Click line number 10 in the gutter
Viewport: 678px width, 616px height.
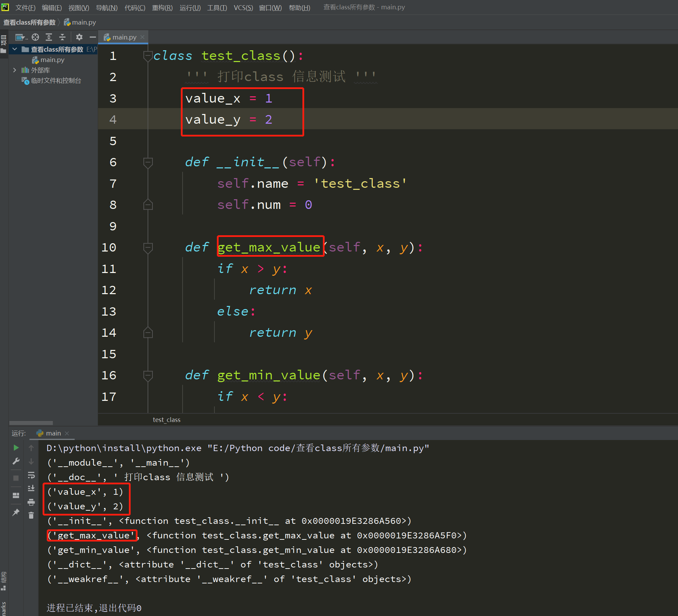pyautogui.click(x=109, y=247)
